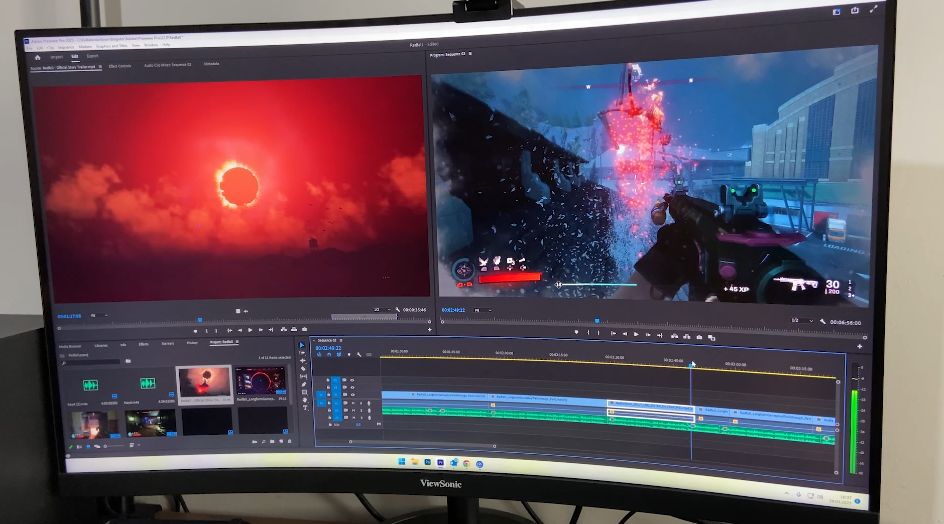Step back one frame in Program monitor
This screenshot has height=524, width=944.
pyautogui.click(x=625, y=334)
